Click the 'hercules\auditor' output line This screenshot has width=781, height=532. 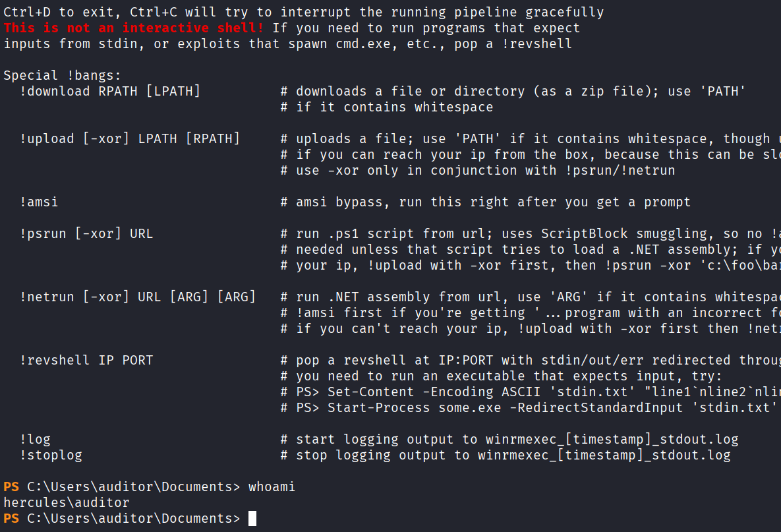click(x=66, y=503)
